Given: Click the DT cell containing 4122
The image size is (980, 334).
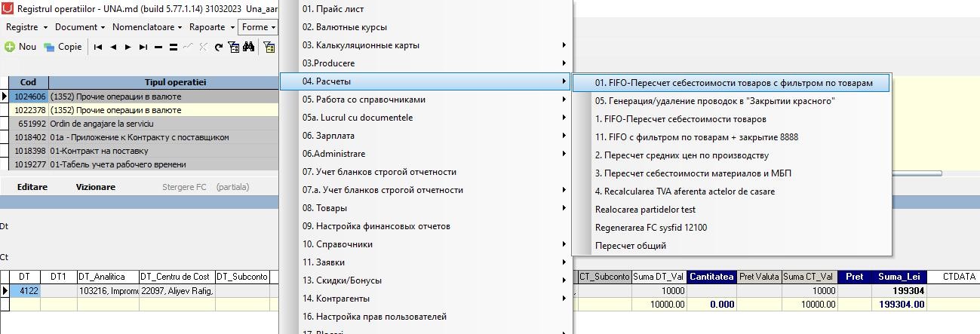Looking at the screenshot, I should pos(25,291).
